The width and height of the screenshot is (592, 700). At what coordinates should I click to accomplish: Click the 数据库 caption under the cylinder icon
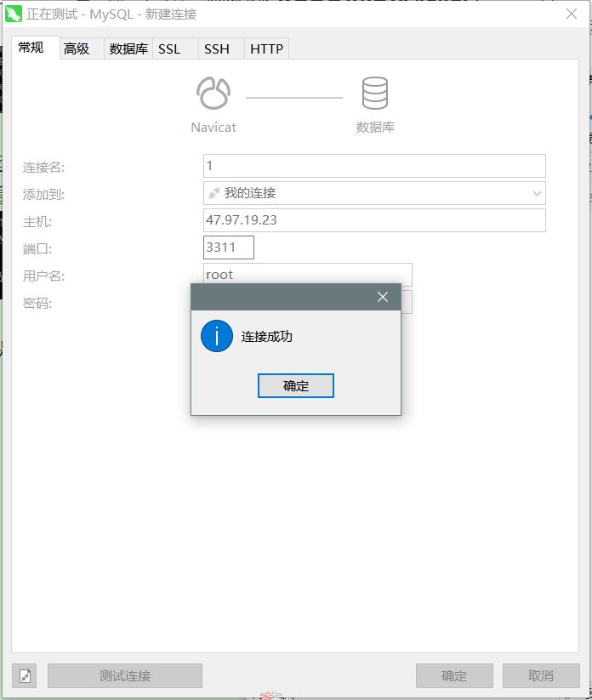(x=375, y=128)
